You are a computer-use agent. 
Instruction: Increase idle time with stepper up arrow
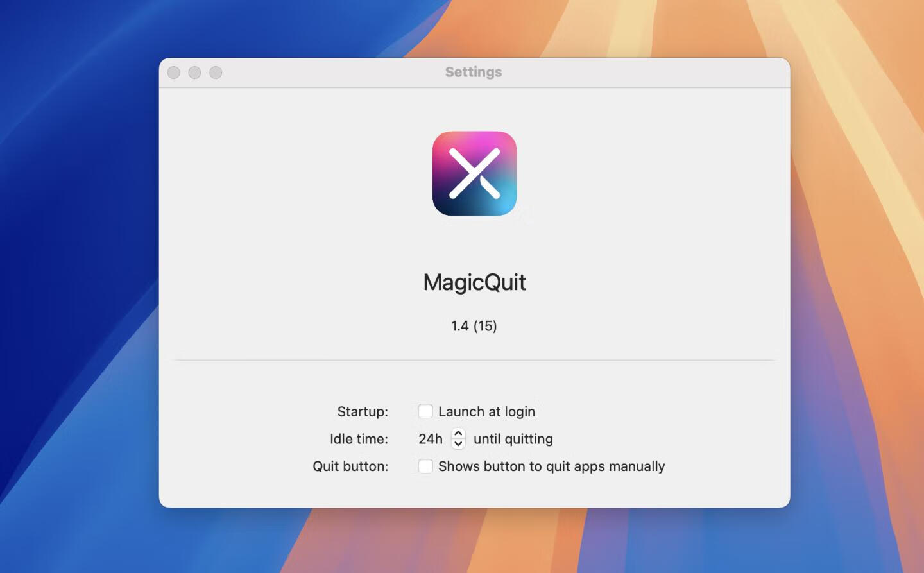click(458, 434)
